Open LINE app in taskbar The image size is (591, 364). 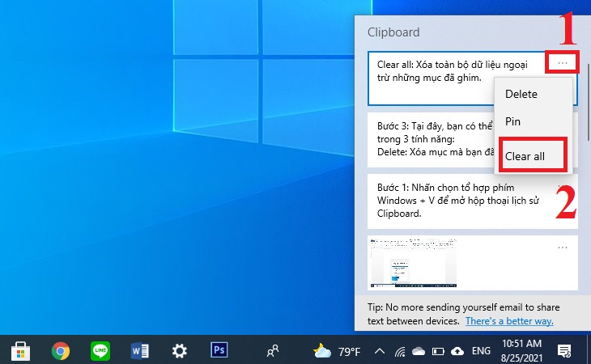click(100, 351)
